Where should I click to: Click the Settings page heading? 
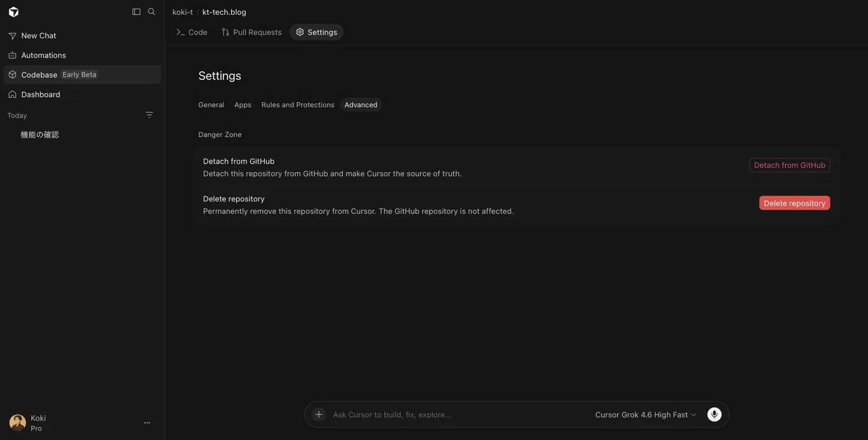click(x=219, y=76)
